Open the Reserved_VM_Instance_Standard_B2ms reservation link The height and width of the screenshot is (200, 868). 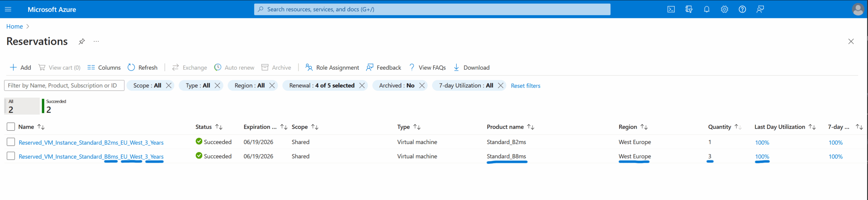point(91,143)
